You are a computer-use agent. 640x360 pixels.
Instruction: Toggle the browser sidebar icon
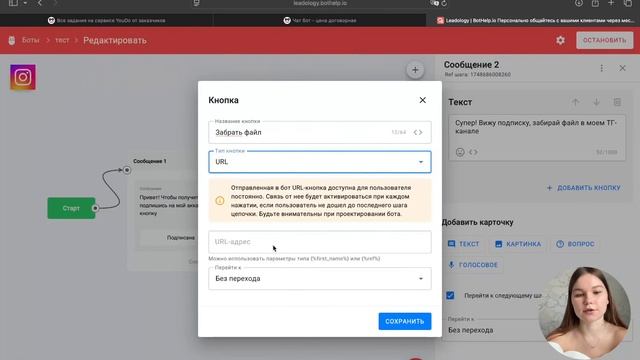(13, 3)
